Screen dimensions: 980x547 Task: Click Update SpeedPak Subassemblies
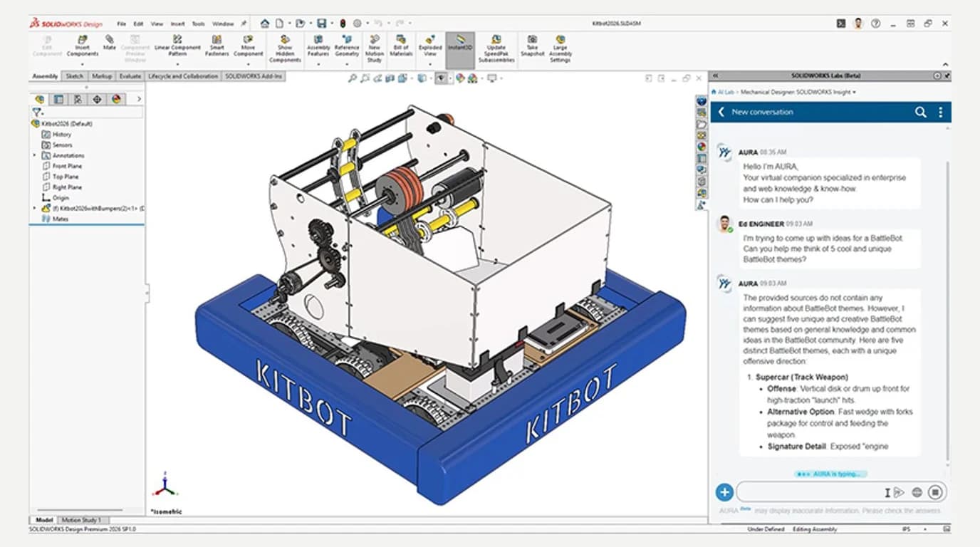(x=496, y=48)
